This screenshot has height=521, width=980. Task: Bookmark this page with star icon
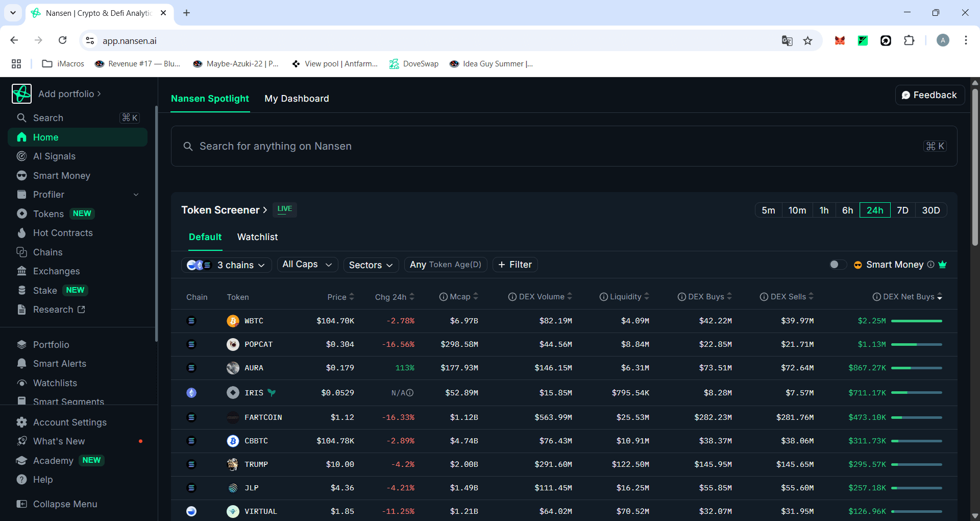point(807,41)
